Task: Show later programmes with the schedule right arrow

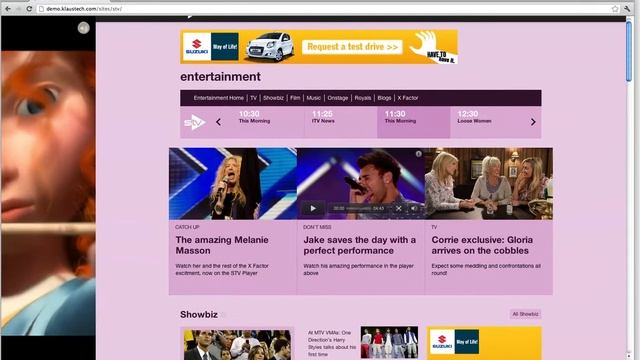Action: coord(533,122)
